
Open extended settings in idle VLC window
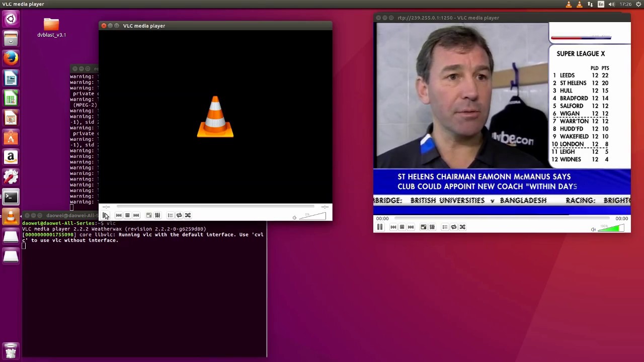coord(157,215)
